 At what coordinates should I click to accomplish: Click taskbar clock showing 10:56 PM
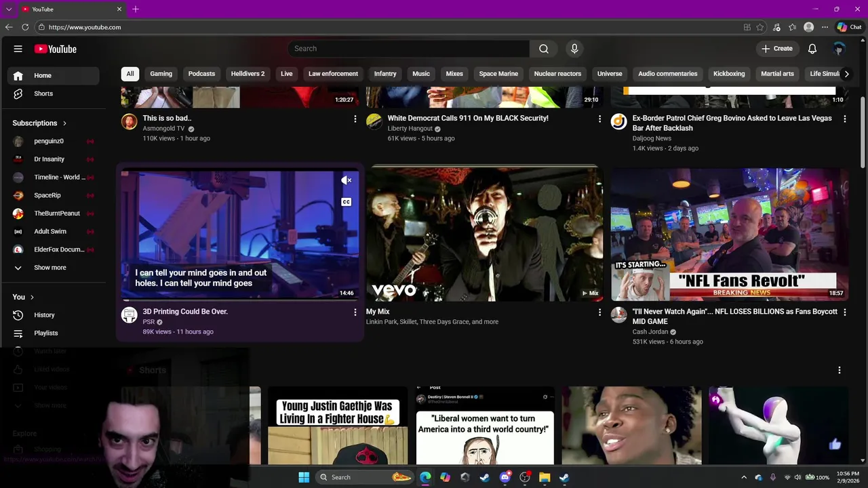coord(849,477)
